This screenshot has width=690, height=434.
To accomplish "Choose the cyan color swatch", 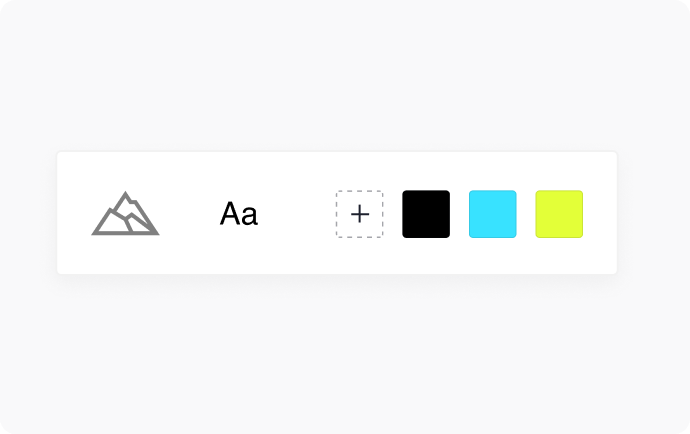I will click(x=492, y=214).
